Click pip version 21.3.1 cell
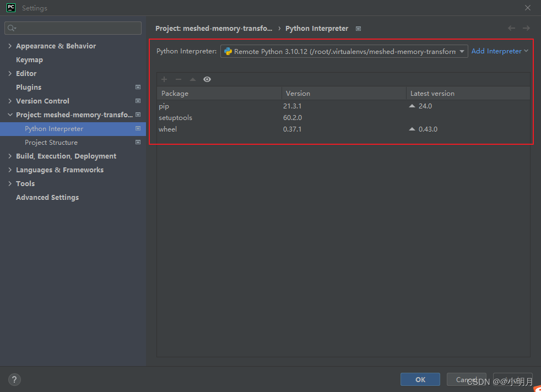This screenshot has width=541, height=392. pos(292,106)
